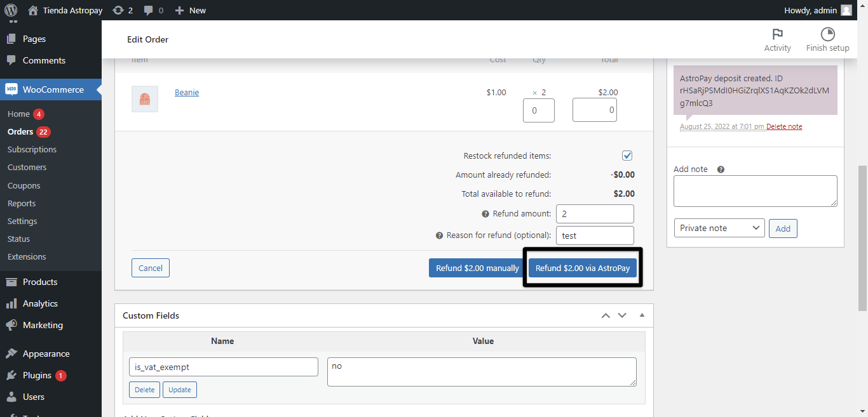Viewport: 868px width, 417px height.
Task: Click the Users person icon
Action: pos(11,397)
